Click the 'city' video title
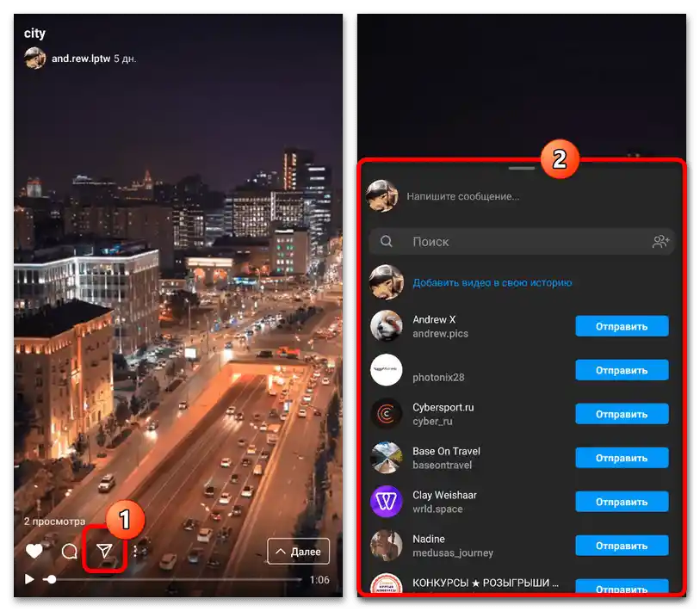This screenshot has width=700, height=611. pos(34,34)
